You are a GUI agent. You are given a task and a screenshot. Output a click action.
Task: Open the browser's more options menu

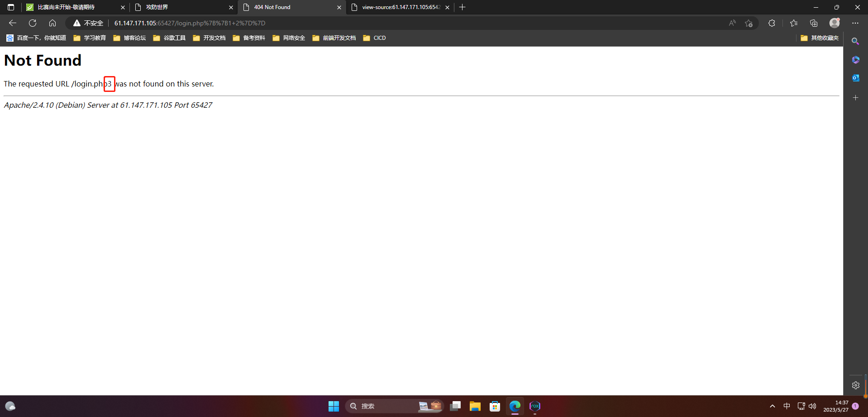[856, 23]
